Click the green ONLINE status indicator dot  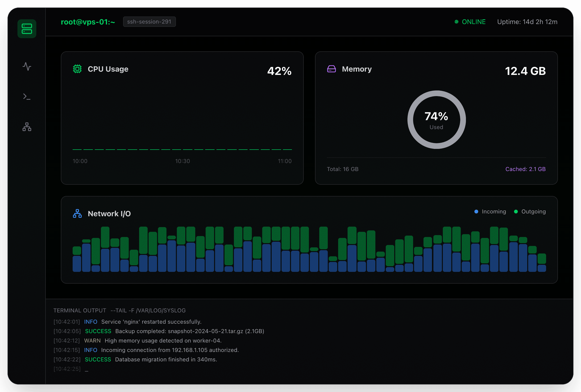coord(457,21)
